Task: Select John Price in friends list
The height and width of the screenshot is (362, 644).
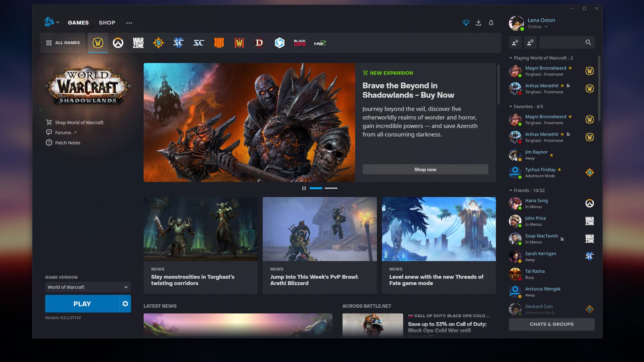Action: pos(551,221)
